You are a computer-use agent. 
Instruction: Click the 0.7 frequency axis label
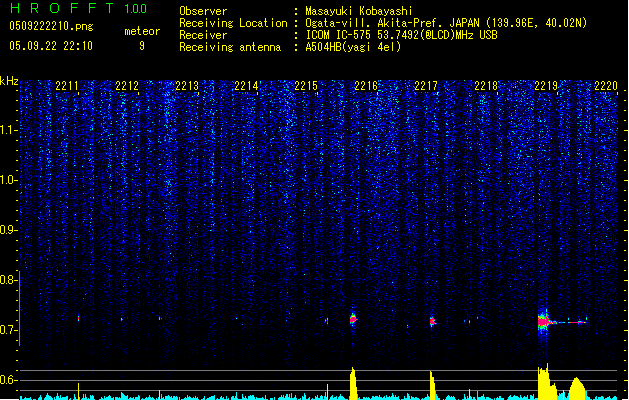[x=8, y=330]
